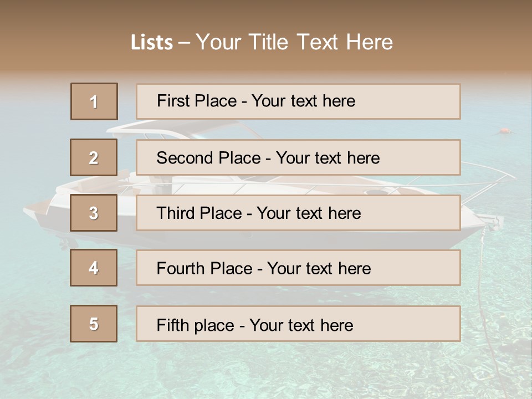Click the Third Place text bar
532x399 pixels.
coord(298,213)
